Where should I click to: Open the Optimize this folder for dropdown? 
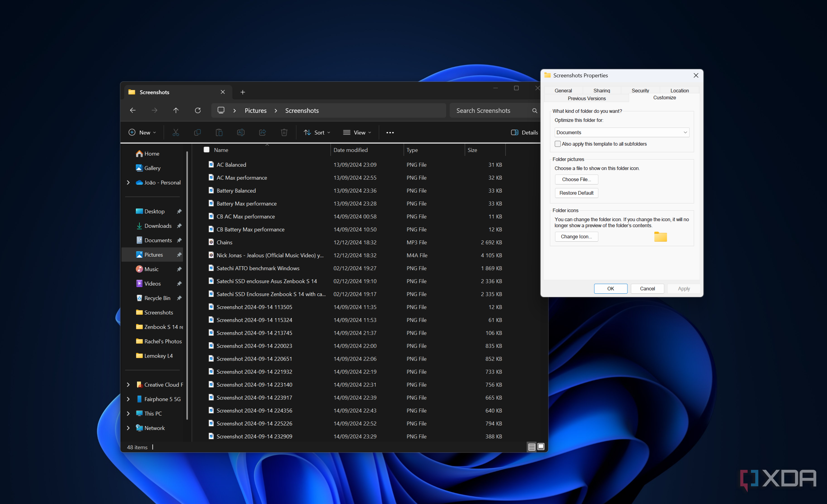[x=621, y=132]
